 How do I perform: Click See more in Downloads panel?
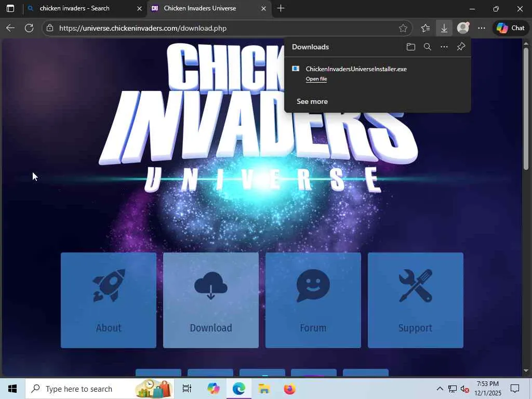click(312, 101)
